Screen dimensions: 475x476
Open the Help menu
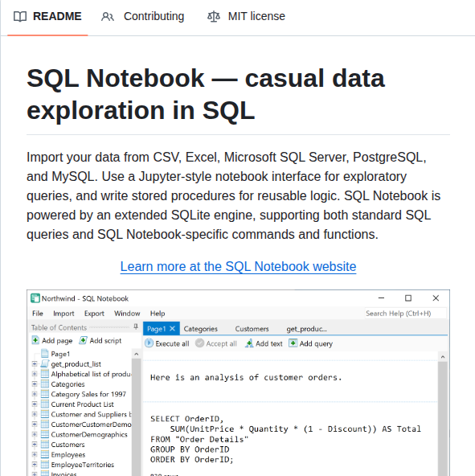pyautogui.click(x=158, y=314)
